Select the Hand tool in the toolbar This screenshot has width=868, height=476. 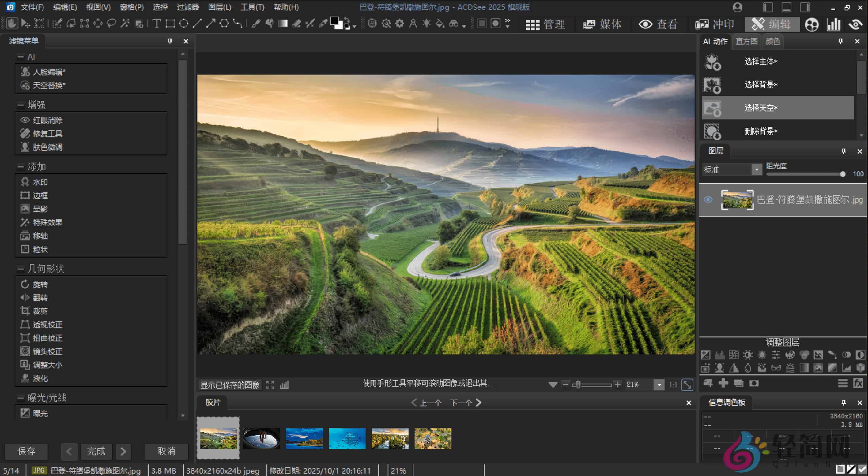13,24
